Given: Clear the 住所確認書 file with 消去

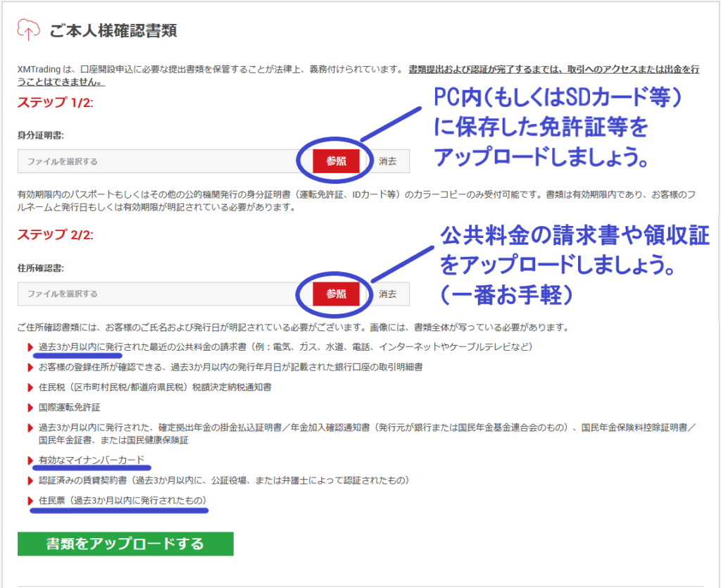Looking at the screenshot, I should pyautogui.click(x=387, y=294).
